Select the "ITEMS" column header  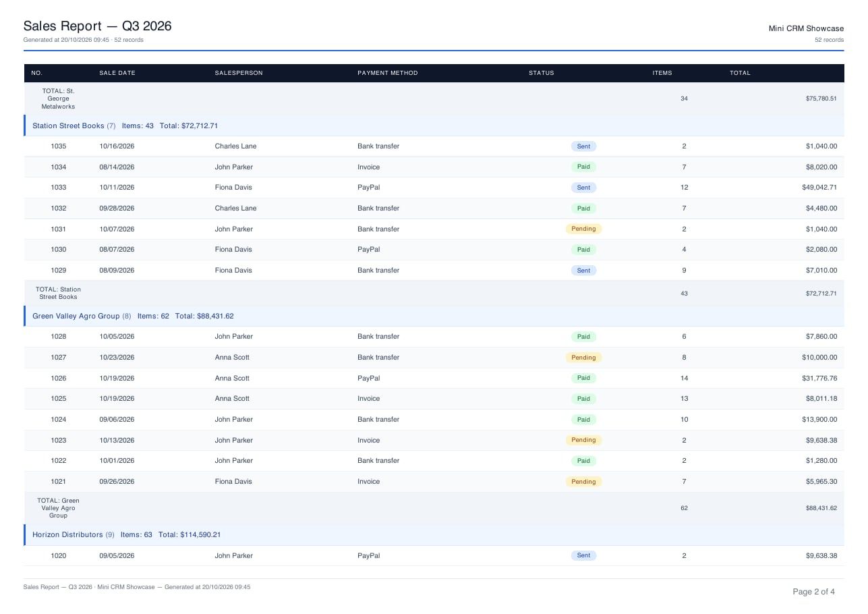click(x=662, y=73)
